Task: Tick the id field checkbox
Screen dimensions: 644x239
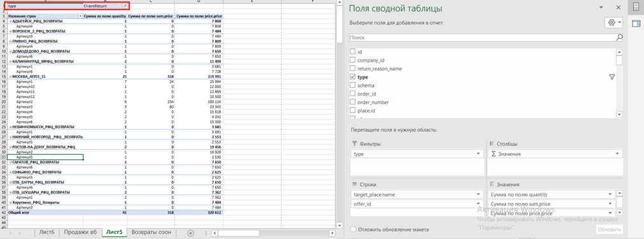Action: 352,52
